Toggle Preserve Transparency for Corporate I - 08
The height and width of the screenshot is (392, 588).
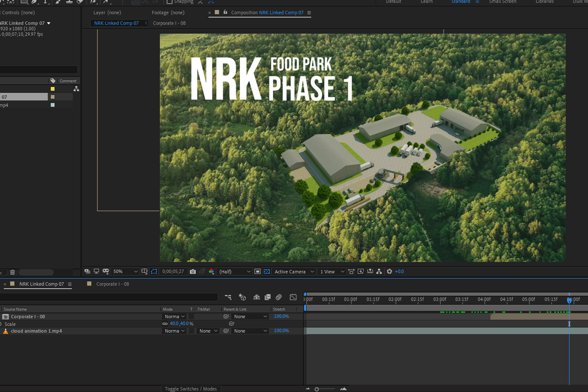click(x=191, y=317)
